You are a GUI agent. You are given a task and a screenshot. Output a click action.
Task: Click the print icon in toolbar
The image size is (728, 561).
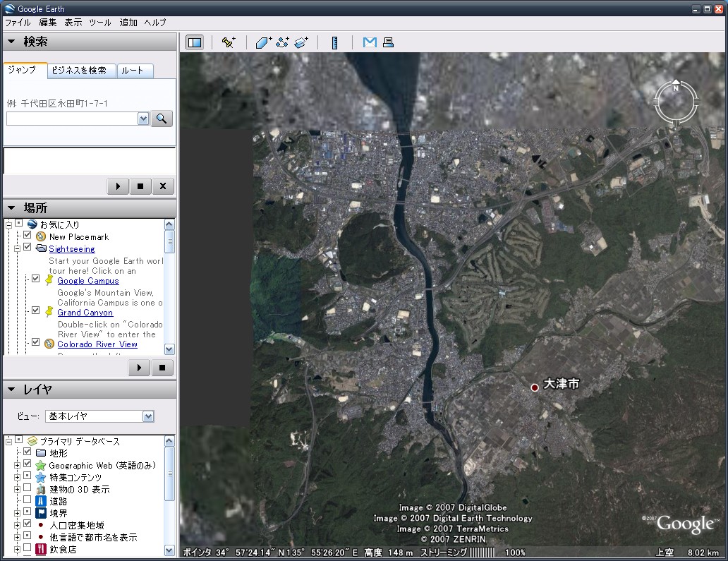(x=388, y=42)
